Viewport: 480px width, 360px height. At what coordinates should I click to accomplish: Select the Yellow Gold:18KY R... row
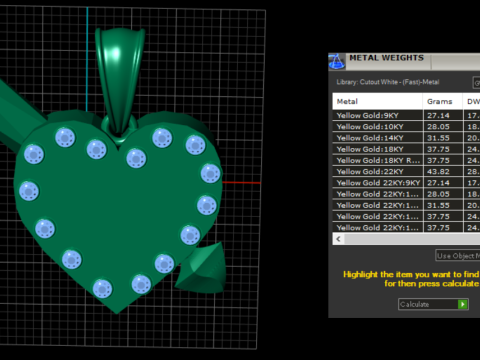click(x=406, y=160)
